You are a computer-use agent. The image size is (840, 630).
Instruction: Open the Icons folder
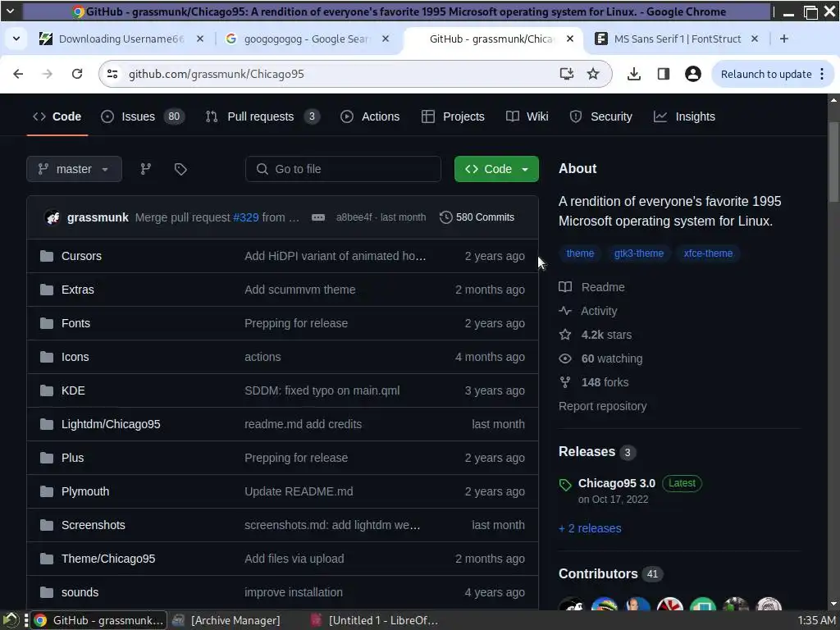tap(75, 358)
